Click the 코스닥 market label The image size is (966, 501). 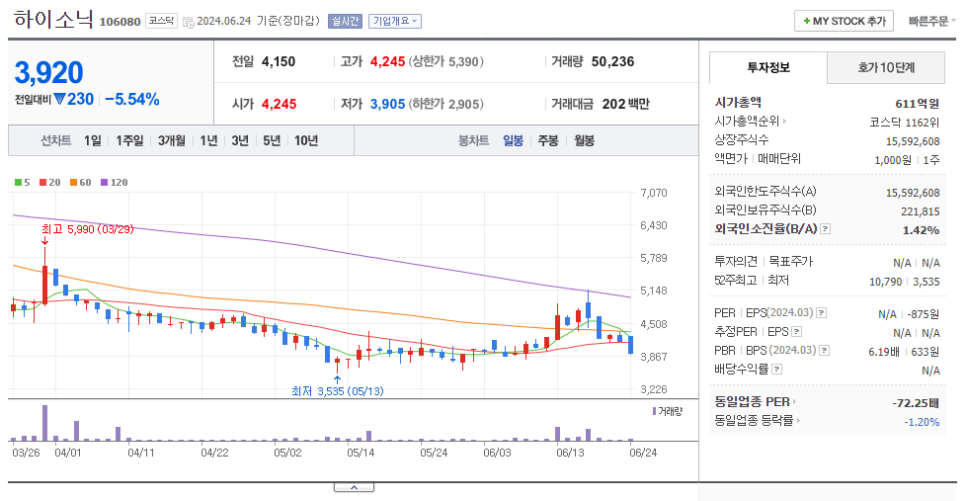coord(161,21)
